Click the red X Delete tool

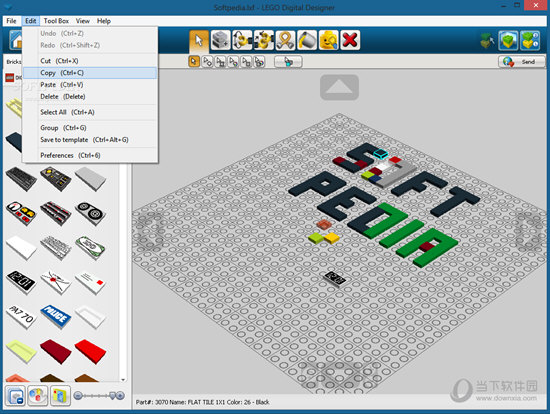point(350,41)
